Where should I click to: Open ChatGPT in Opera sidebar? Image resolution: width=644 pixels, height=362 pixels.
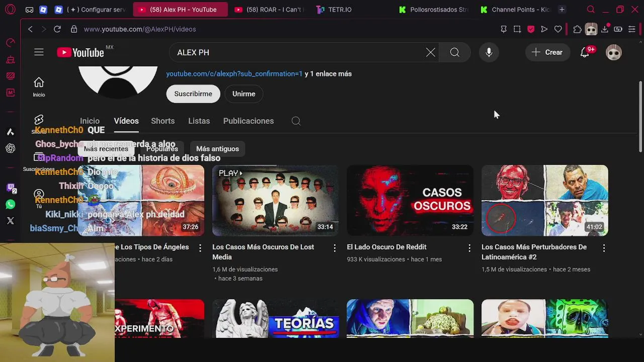pos(10,148)
